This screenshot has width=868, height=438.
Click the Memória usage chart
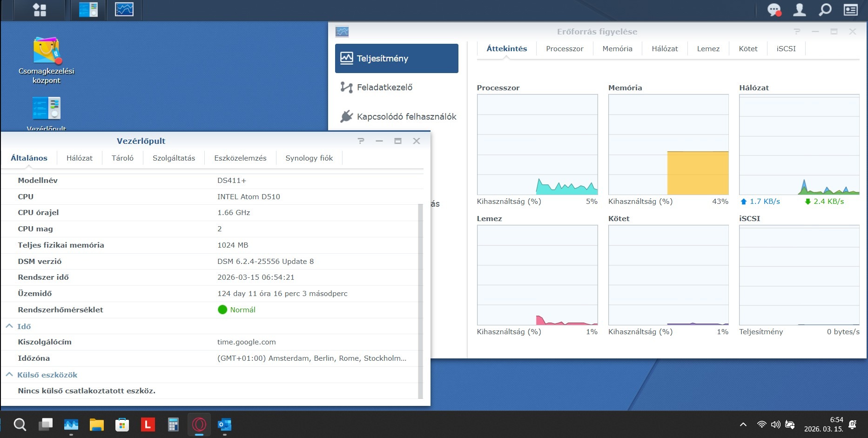click(x=668, y=145)
